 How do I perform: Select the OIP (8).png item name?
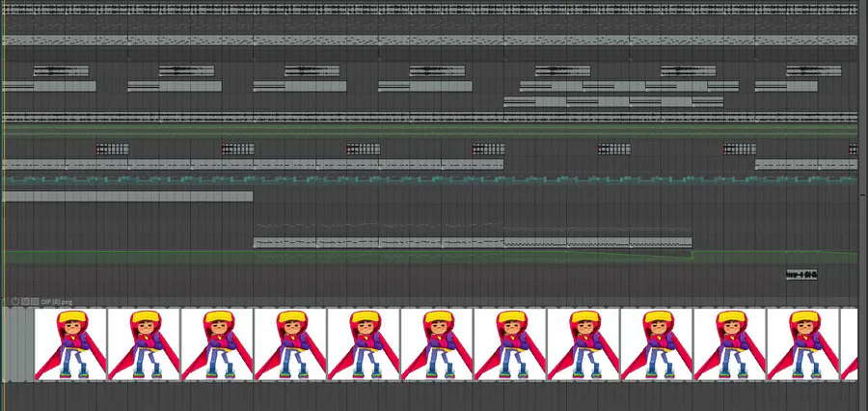pyautogui.click(x=57, y=302)
